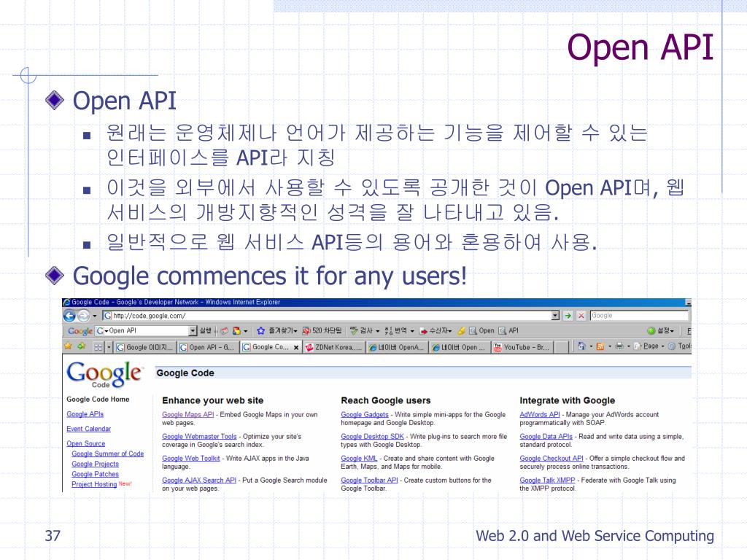The image size is (747, 560).
Task: Click the green 설정 settings icon
Action: click(x=651, y=331)
